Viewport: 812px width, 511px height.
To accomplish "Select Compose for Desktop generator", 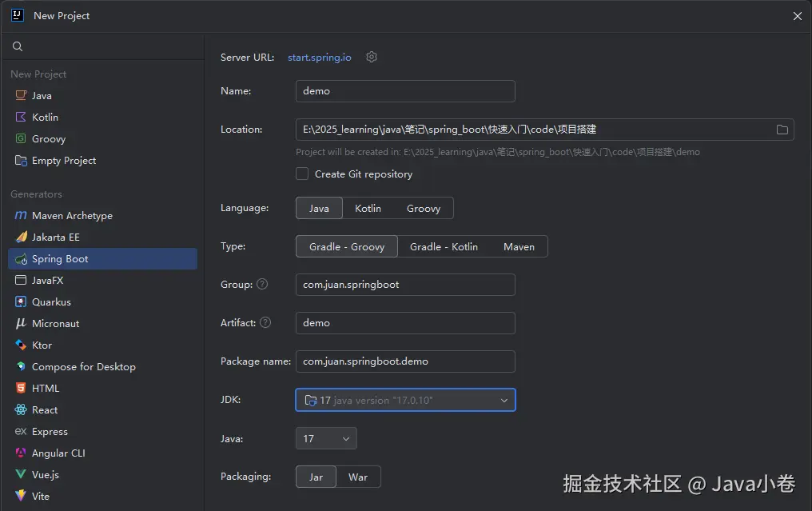I will coord(102,366).
